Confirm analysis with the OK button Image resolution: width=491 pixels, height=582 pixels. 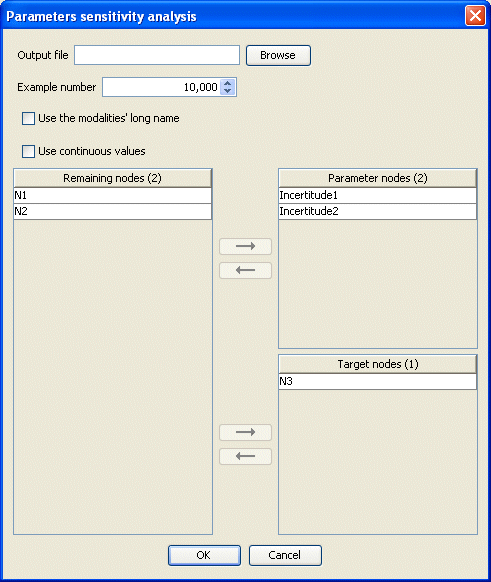[x=204, y=555]
